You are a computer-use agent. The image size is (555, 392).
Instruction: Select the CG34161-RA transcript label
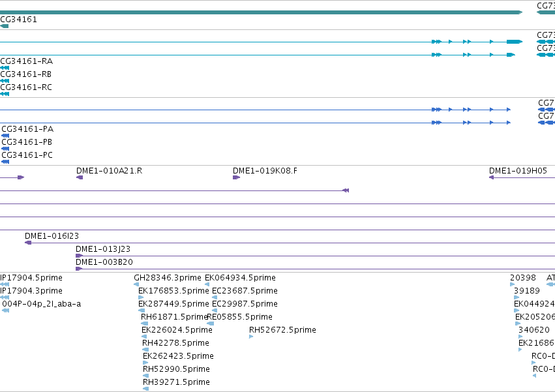click(27, 61)
